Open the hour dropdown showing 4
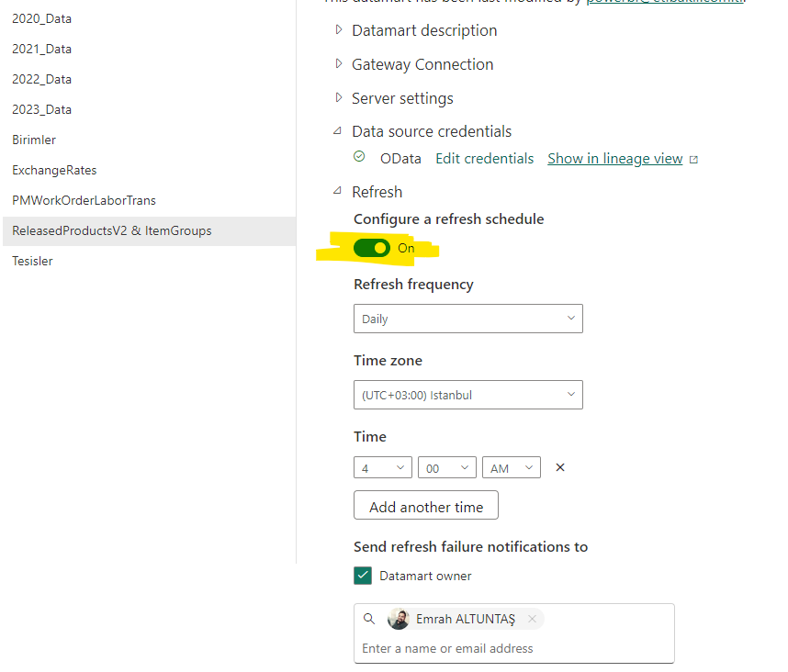Image resolution: width=788 pixels, height=672 pixels. (383, 467)
